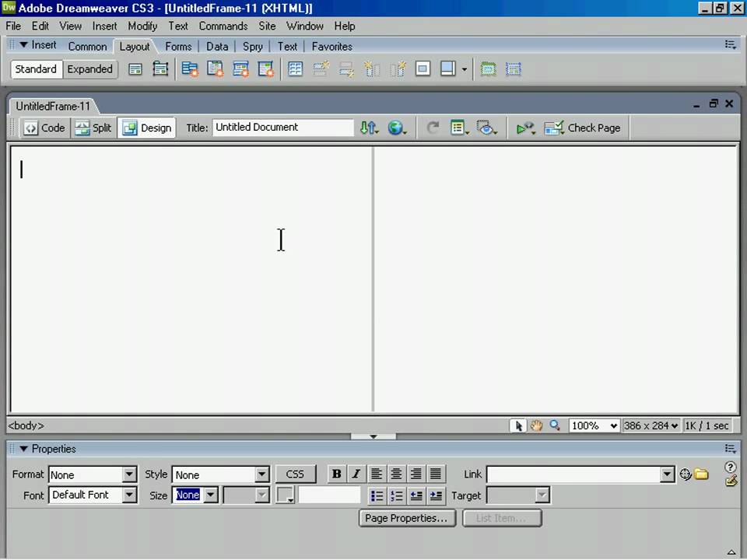Open the View Options icon
747x560 pixels.
pos(459,128)
